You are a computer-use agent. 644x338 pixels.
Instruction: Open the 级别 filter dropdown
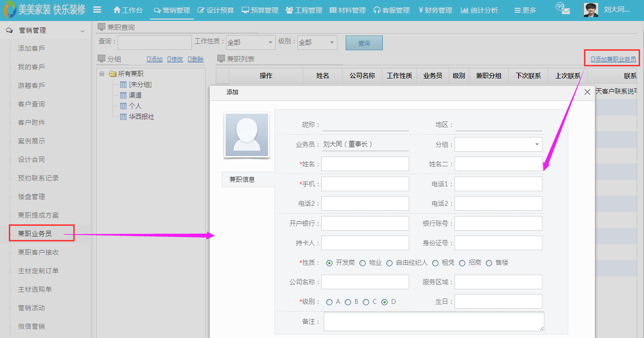(x=317, y=42)
